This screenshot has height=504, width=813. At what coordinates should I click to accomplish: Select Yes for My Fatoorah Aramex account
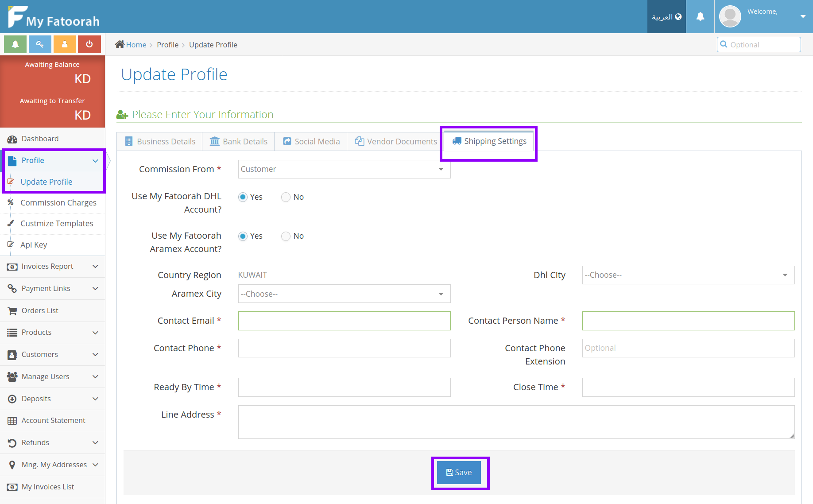coord(243,236)
